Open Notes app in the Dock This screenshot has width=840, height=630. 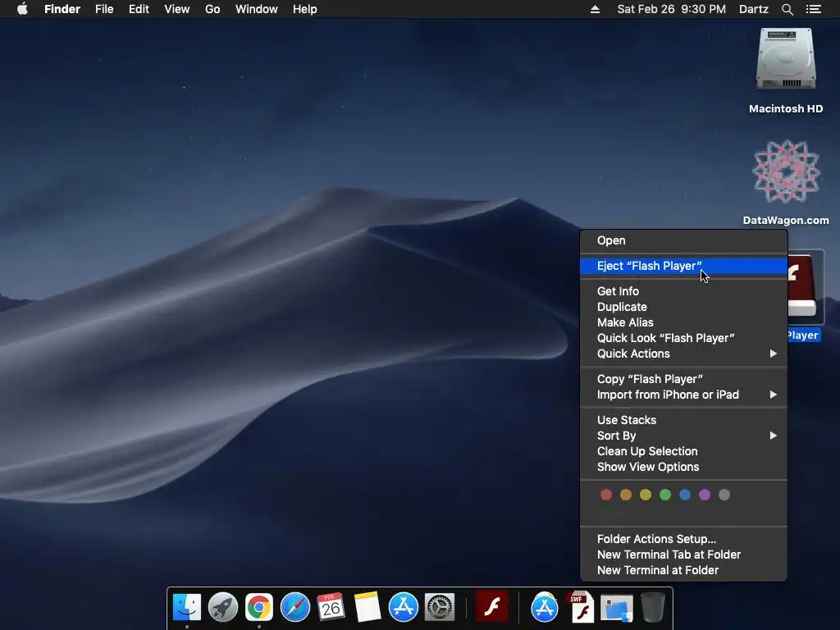(x=367, y=607)
